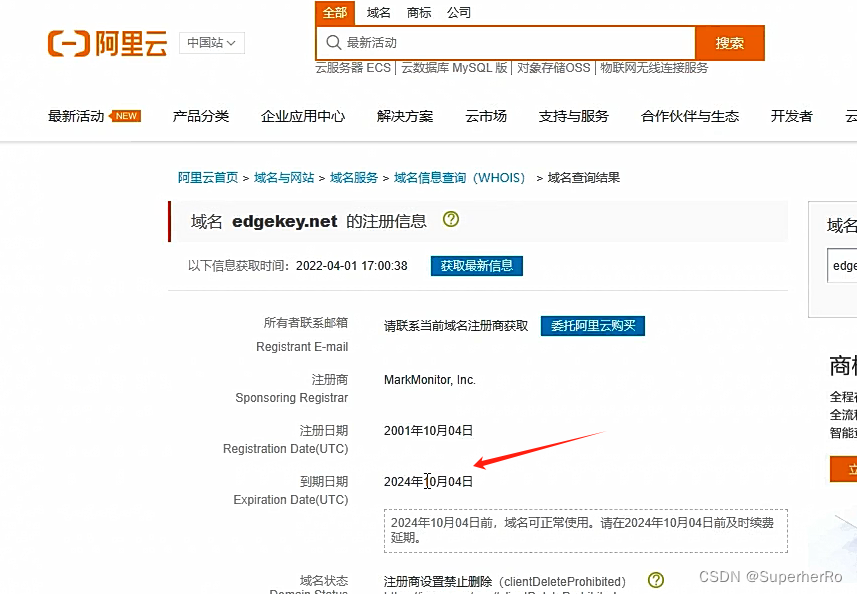The width and height of the screenshot is (857, 594).
Task: Click the 获取最新信息 button
Action: pyautogui.click(x=476, y=266)
